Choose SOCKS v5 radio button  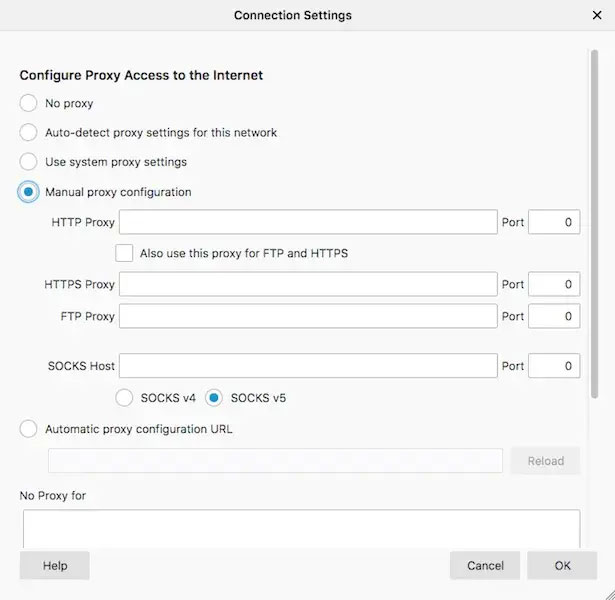[x=214, y=398]
